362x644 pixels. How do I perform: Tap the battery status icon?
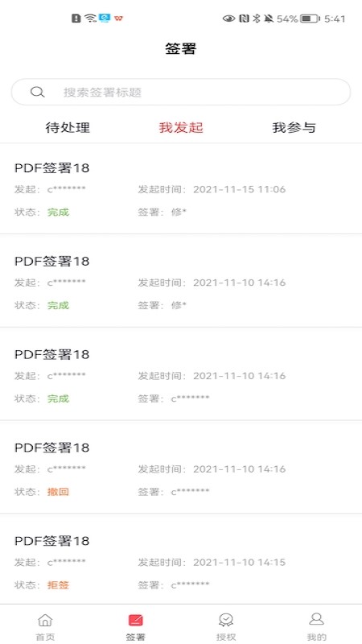click(x=311, y=19)
